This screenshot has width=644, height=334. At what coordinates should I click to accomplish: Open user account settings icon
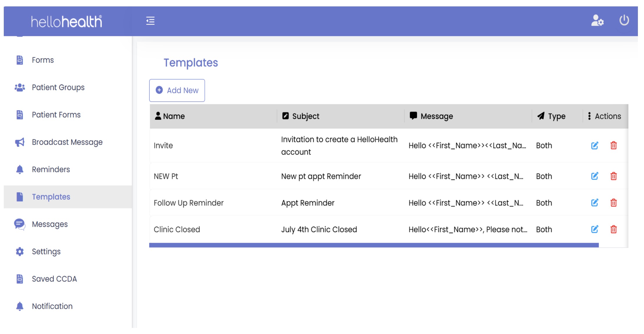[x=597, y=21]
